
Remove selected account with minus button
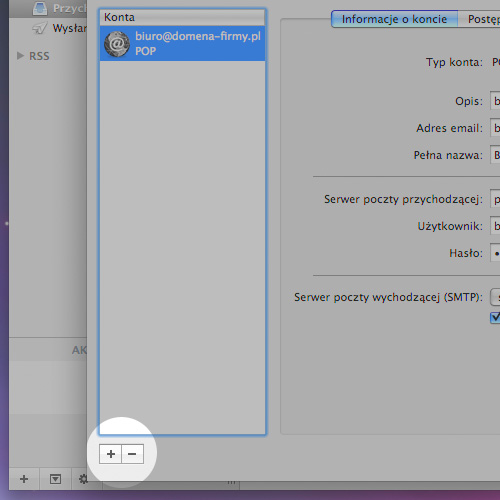(133, 454)
